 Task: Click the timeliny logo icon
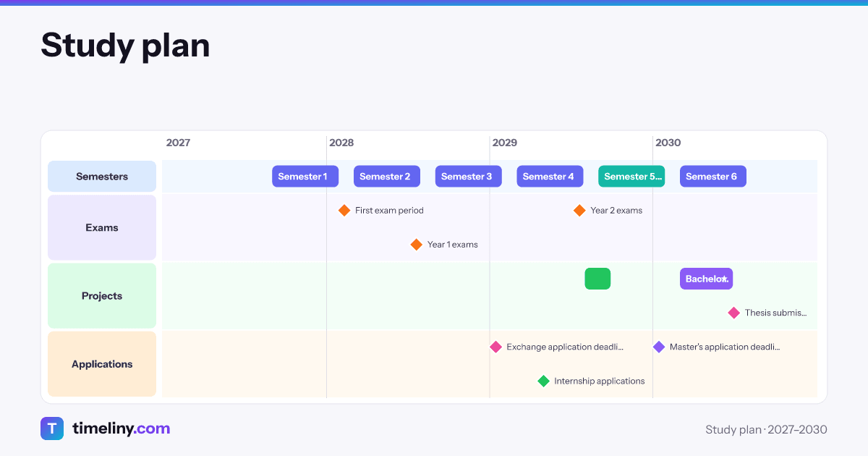coord(52,428)
